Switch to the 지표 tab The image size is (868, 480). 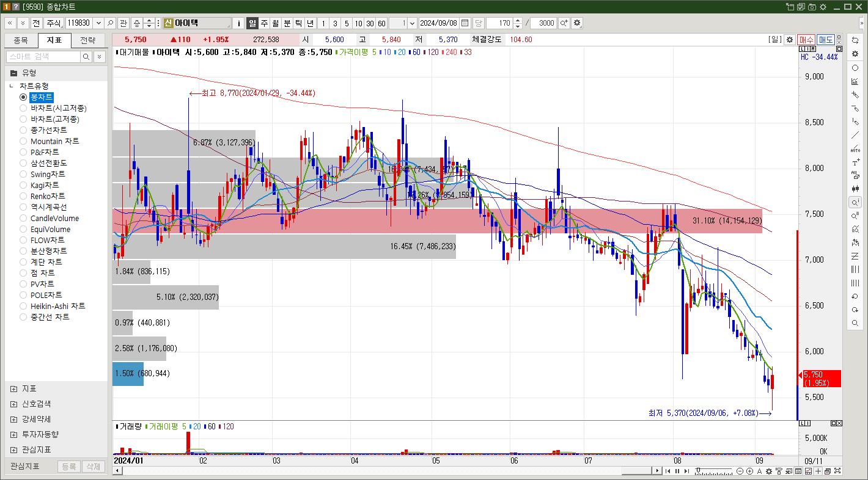click(54, 40)
